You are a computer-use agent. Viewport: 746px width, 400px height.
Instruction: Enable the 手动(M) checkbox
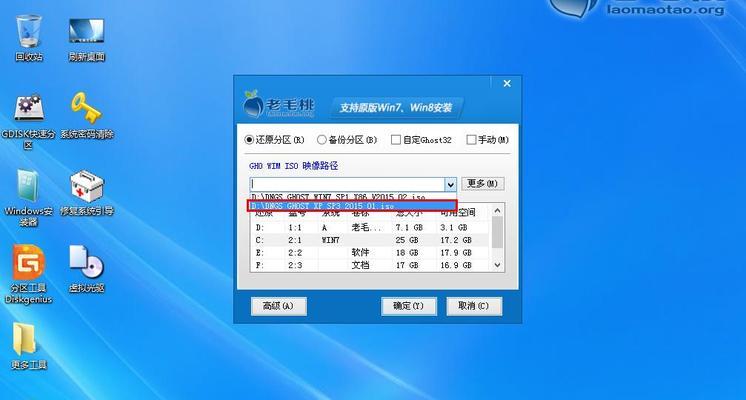(471, 140)
